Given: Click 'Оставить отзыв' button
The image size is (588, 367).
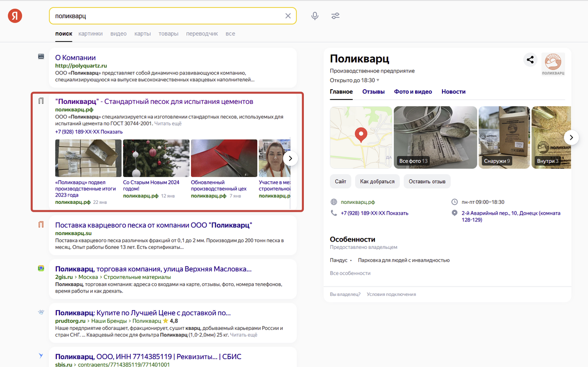Looking at the screenshot, I should tap(427, 181).
